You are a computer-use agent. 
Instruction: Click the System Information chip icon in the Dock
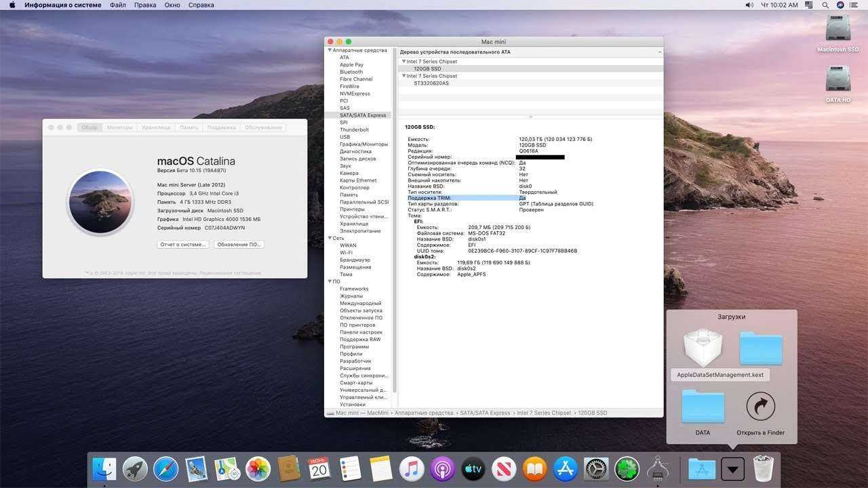coord(658,468)
